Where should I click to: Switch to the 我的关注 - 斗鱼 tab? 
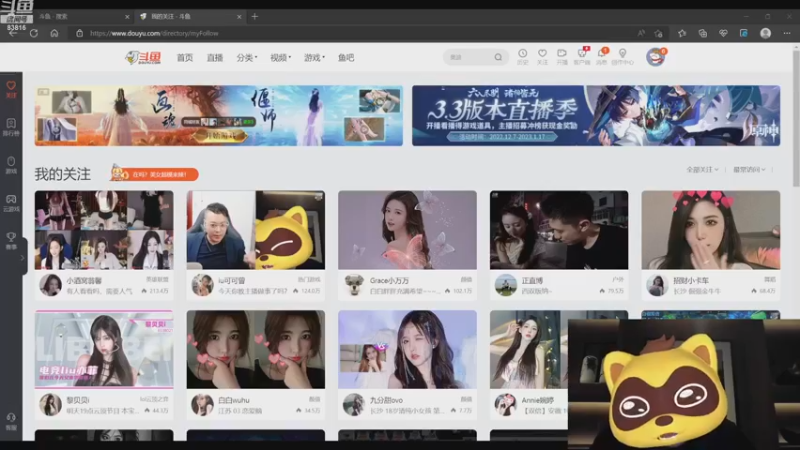[x=190, y=17]
